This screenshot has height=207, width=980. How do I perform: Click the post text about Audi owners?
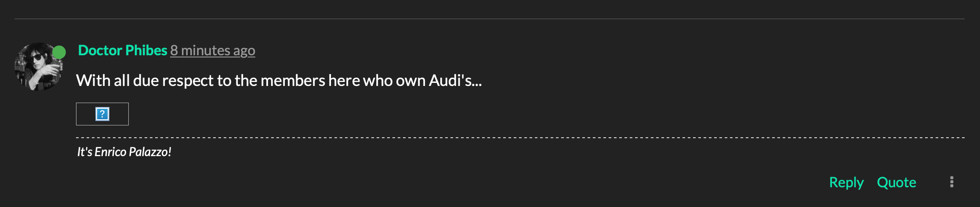279,81
